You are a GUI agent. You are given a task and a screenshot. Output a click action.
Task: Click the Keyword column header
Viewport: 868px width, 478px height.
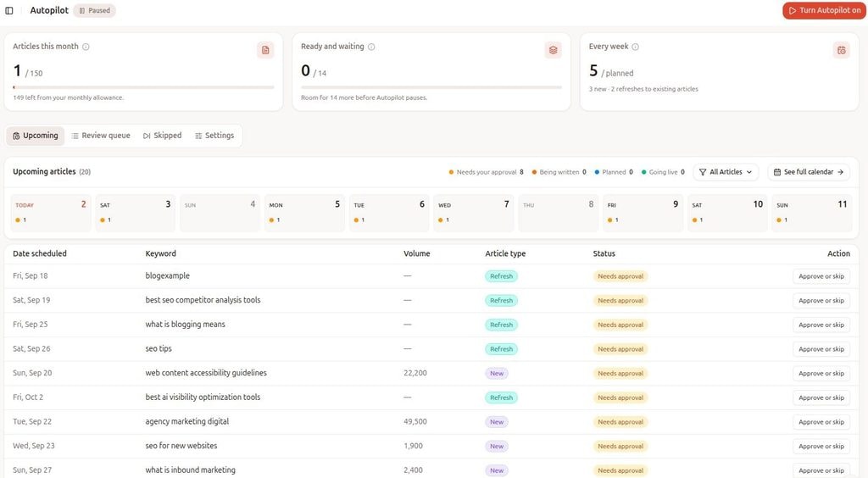pyautogui.click(x=160, y=253)
